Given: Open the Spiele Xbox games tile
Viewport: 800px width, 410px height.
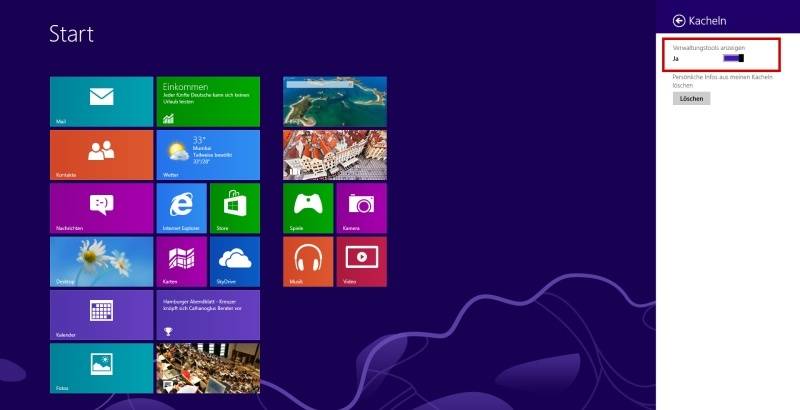Looking at the screenshot, I should [x=308, y=208].
